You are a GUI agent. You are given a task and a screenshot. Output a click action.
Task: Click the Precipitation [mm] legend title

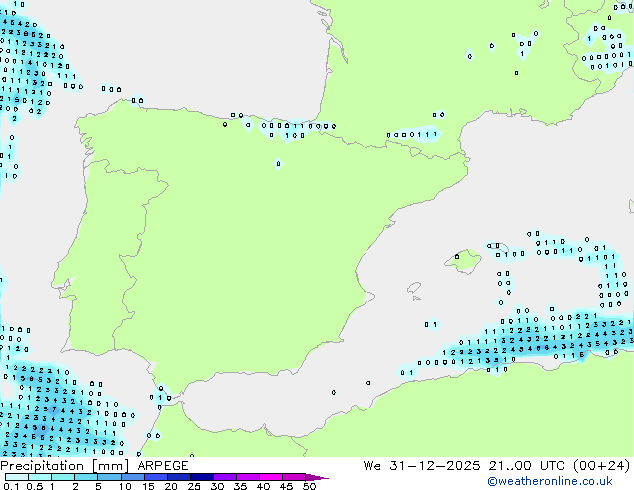coord(61,466)
